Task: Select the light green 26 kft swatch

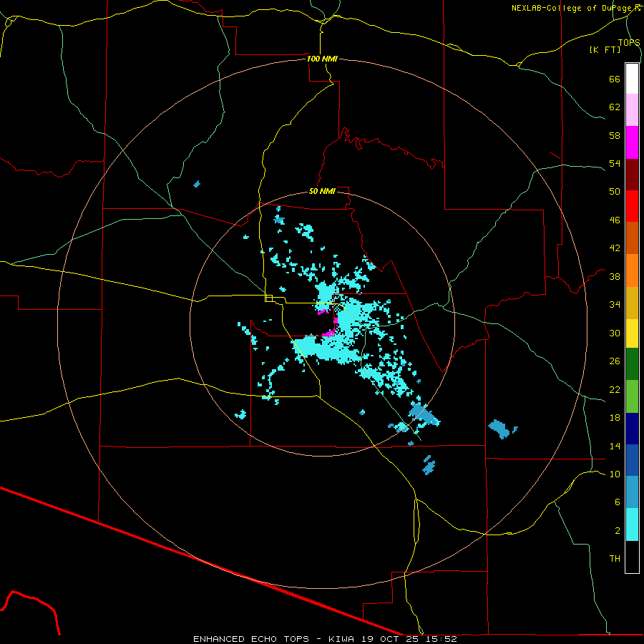Action: [x=632, y=396]
